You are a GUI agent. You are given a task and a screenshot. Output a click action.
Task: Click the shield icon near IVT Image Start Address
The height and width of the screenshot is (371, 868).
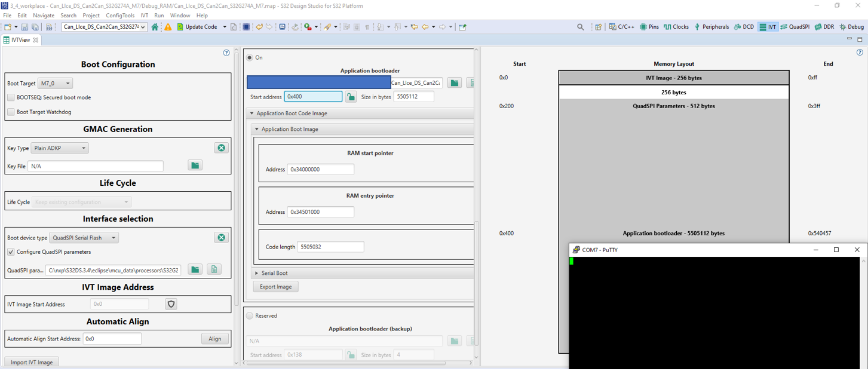[x=171, y=304]
